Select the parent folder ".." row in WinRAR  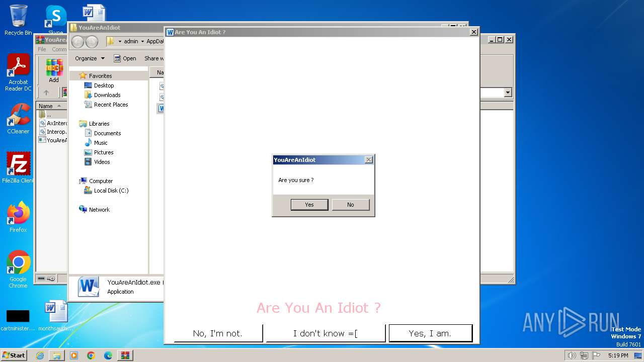tap(49, 115)
